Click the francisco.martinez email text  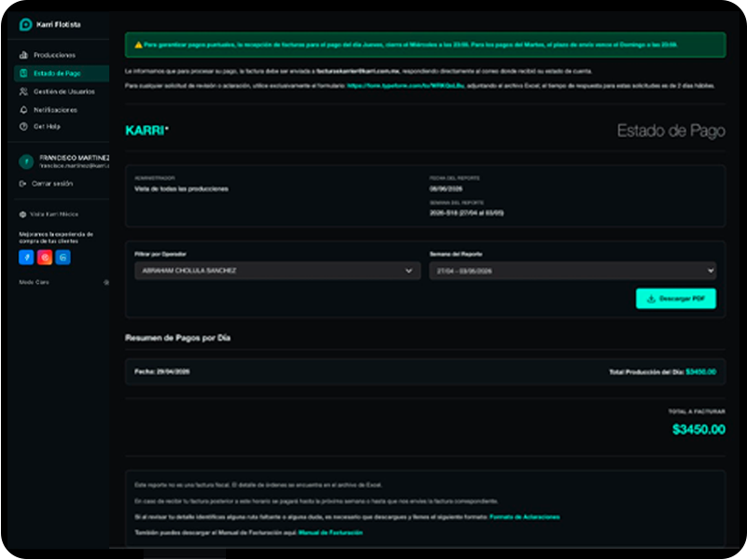[75, 167]
